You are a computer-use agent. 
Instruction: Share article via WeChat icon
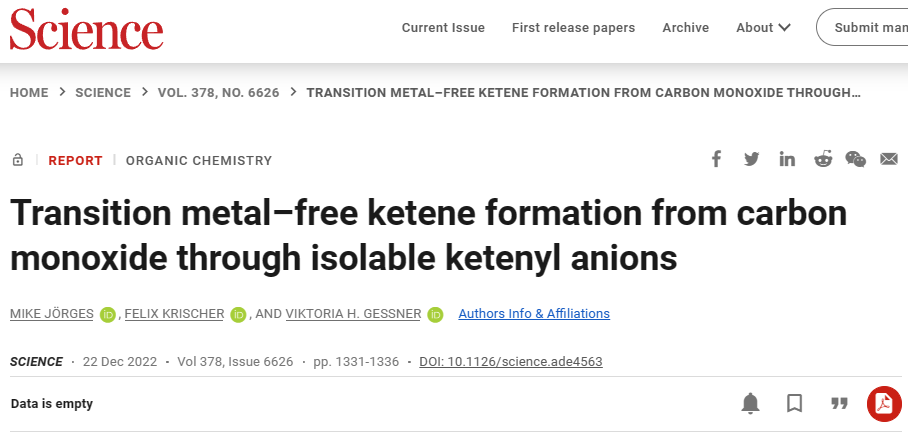[856, 159]
